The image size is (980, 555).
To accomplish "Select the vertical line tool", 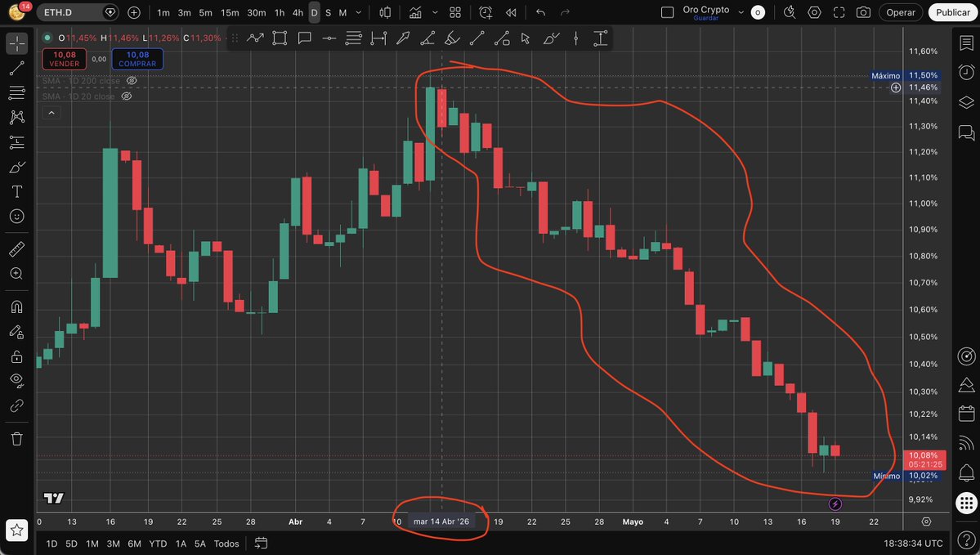I will 575,38.
